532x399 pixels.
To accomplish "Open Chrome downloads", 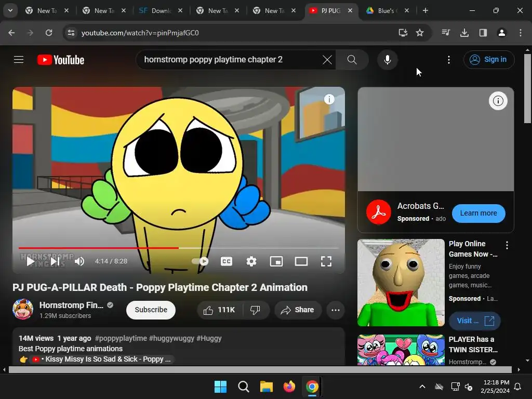I will pyautogui.click(x=464, y=33).
